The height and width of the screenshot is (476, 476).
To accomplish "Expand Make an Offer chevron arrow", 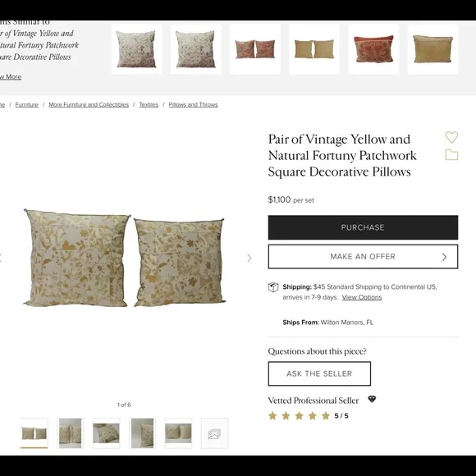I will 444,257.
